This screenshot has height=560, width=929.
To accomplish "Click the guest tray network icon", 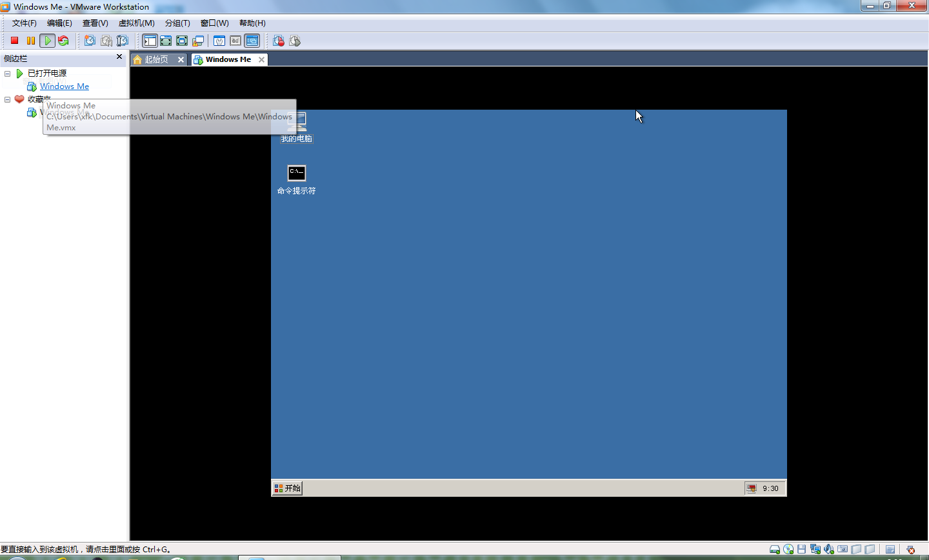I will pos(751,488).
